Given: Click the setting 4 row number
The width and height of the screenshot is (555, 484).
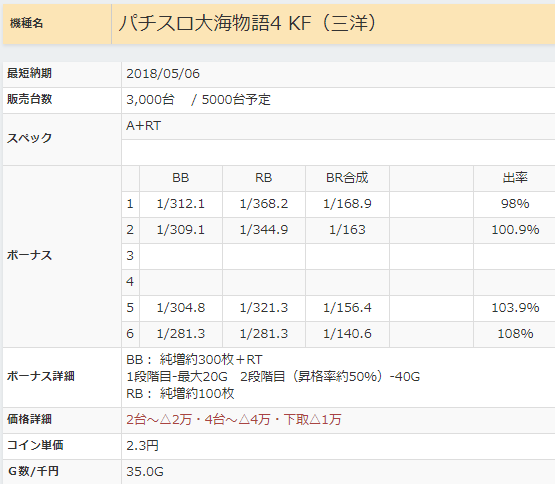Looking at the screenshot, I should tap(130, 281).
